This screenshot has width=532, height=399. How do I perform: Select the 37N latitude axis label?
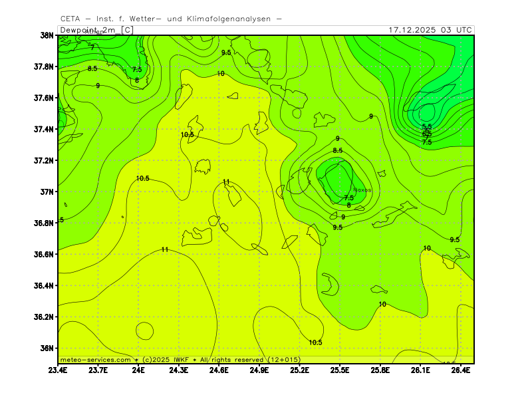(47, 192)
